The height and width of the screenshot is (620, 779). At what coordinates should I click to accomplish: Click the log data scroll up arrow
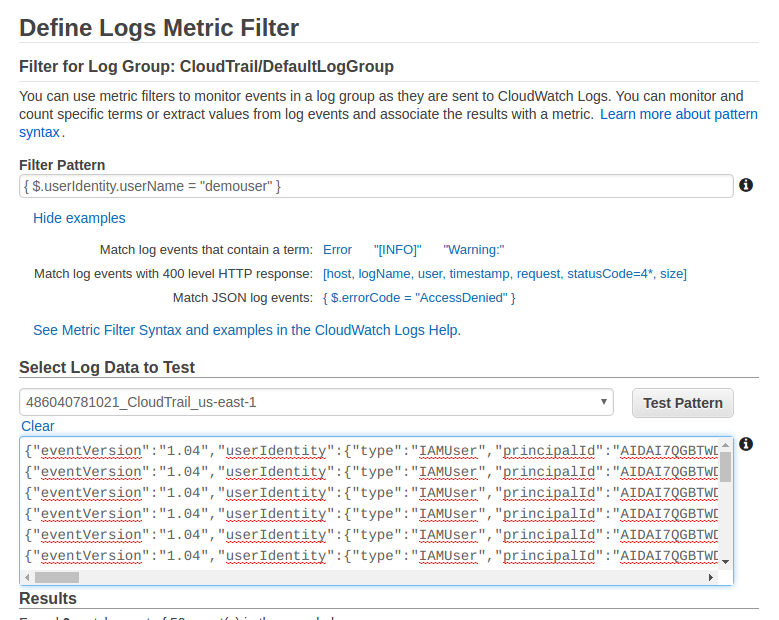pos(725,445)
